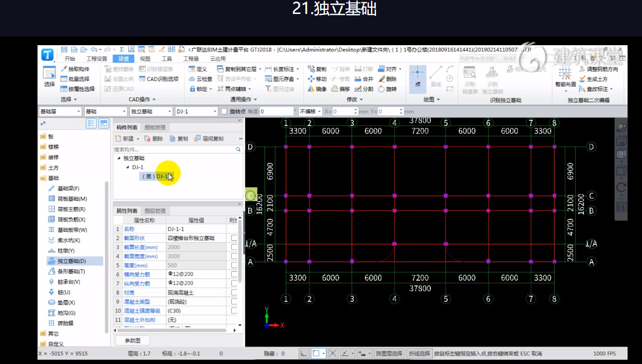This screenshot has width=642, height=364.
Task: Click the 新建 new component button
Action: 127,138
